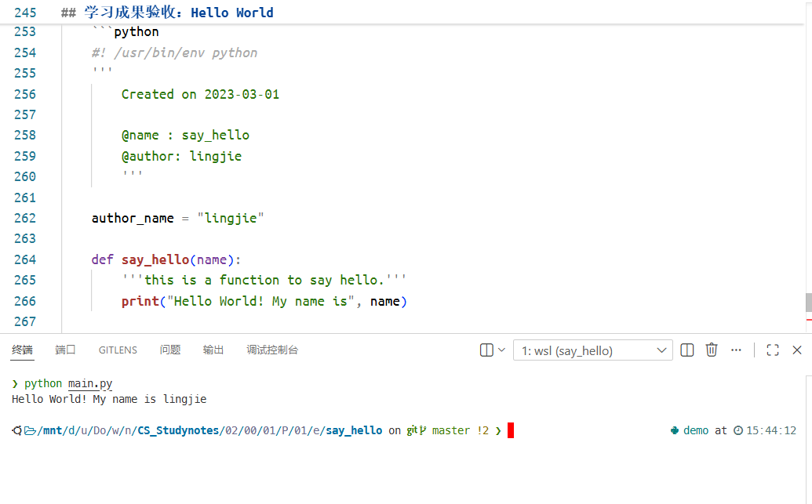
Task: Switch to the 端口 ports tab
Action: pyautogui.click(x=65, y=350)
